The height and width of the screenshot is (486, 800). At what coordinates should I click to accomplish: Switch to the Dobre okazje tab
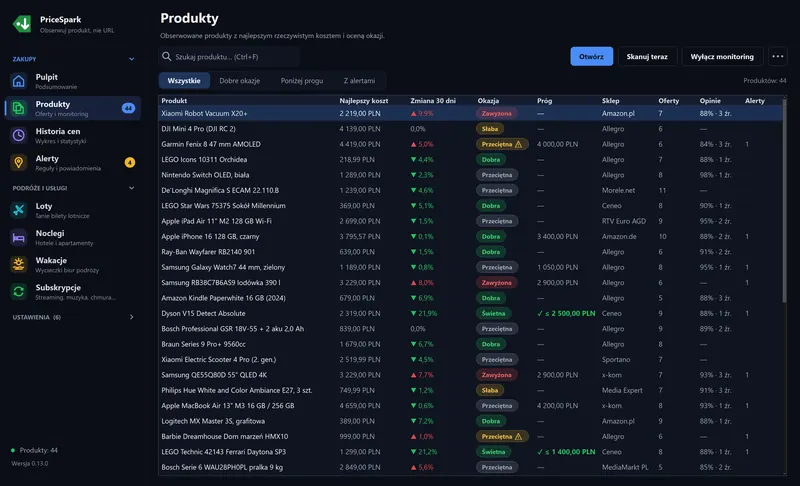tap(240, 81)
